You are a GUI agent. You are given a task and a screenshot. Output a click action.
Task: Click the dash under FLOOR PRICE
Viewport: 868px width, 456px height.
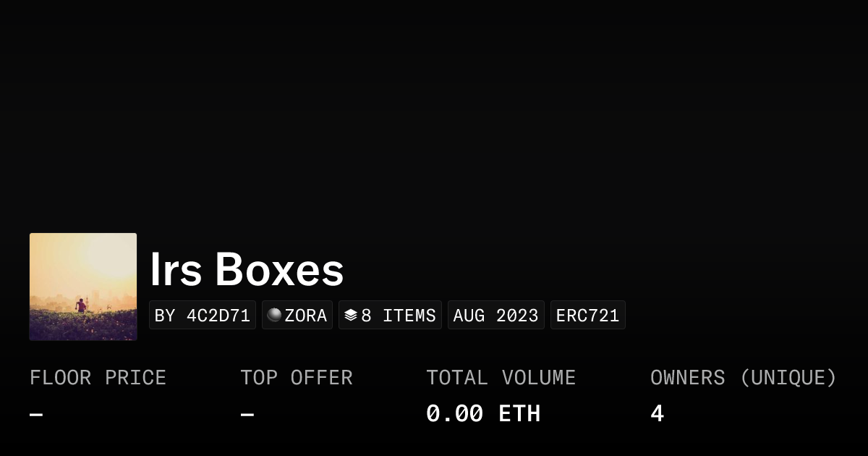point(35,413)
